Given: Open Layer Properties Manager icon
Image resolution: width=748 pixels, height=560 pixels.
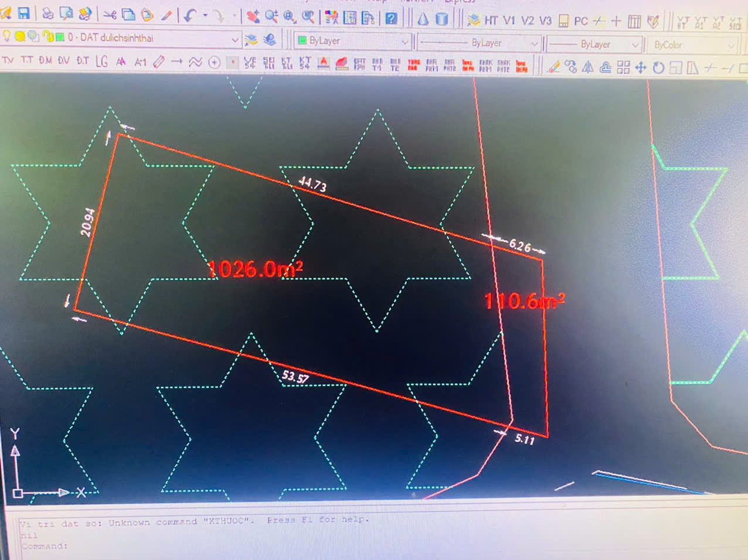Looking at the screenshot, I should (x=251, y=40).
